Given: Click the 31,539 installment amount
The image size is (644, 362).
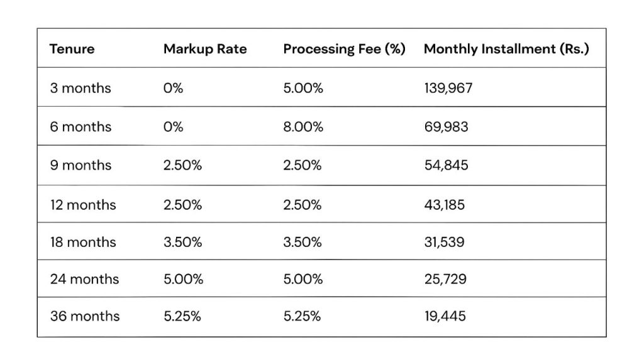Looking at the screenshot, I should [444, 241].
